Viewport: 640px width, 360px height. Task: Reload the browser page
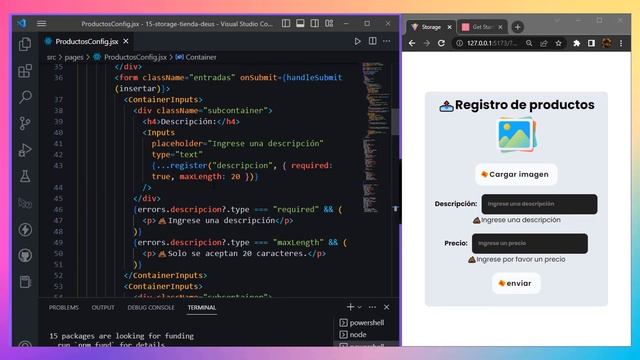click(441, 43)
